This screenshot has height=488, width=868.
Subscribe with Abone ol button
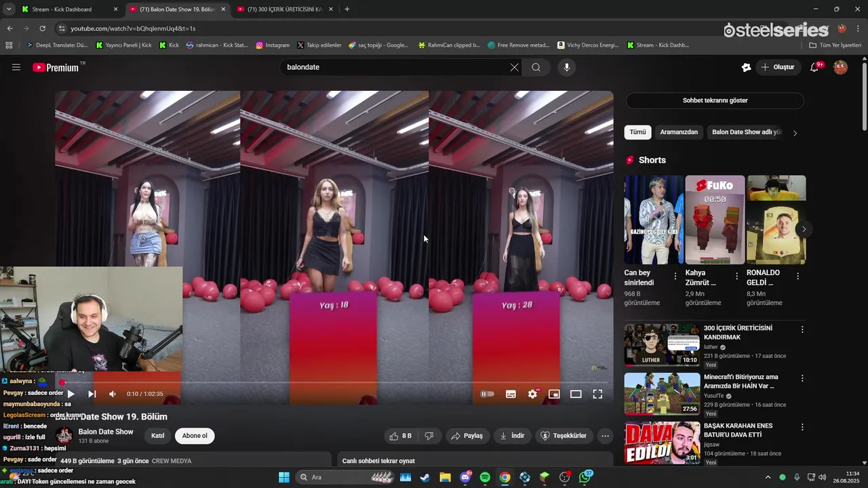tap(195, 436)
